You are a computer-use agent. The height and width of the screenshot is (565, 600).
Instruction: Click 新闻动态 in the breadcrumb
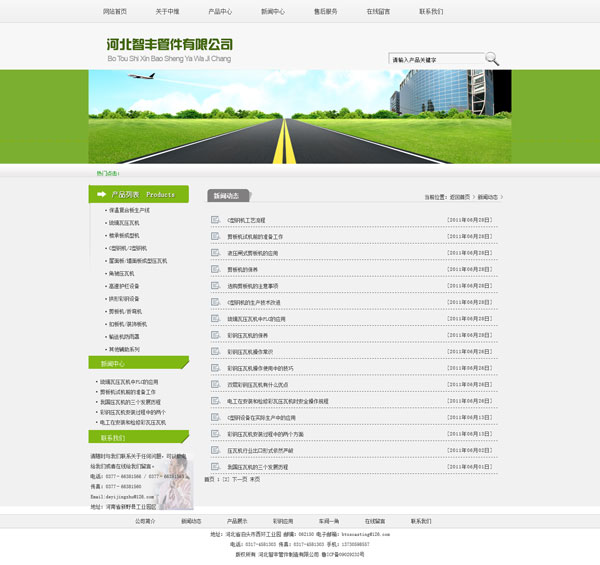pyautogui.click(x=488, y=197)
